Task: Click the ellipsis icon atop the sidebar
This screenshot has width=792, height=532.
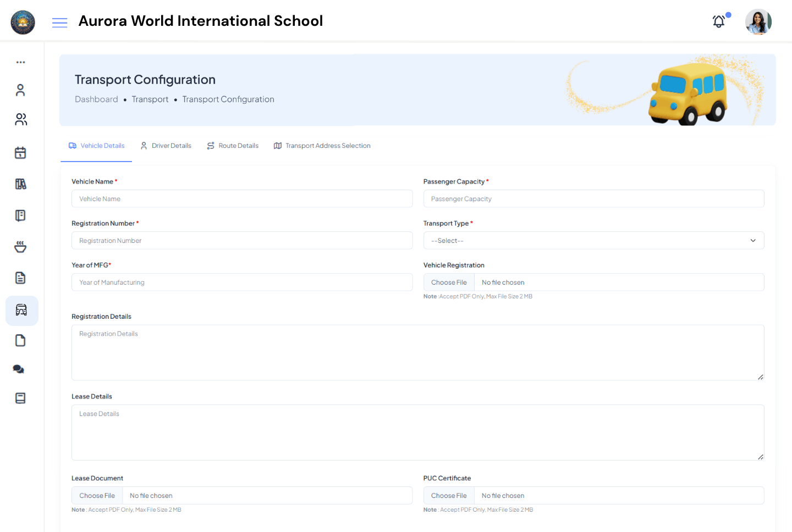Action: (20, 62)
